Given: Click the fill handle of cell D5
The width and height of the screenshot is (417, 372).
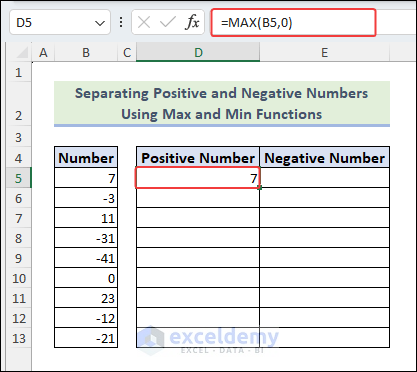Looking at the screenshot, I should tap(260, 188).
